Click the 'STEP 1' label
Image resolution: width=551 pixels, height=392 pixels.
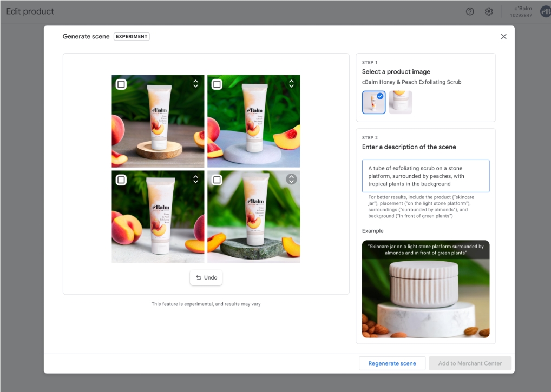click(x=370, y=63)
